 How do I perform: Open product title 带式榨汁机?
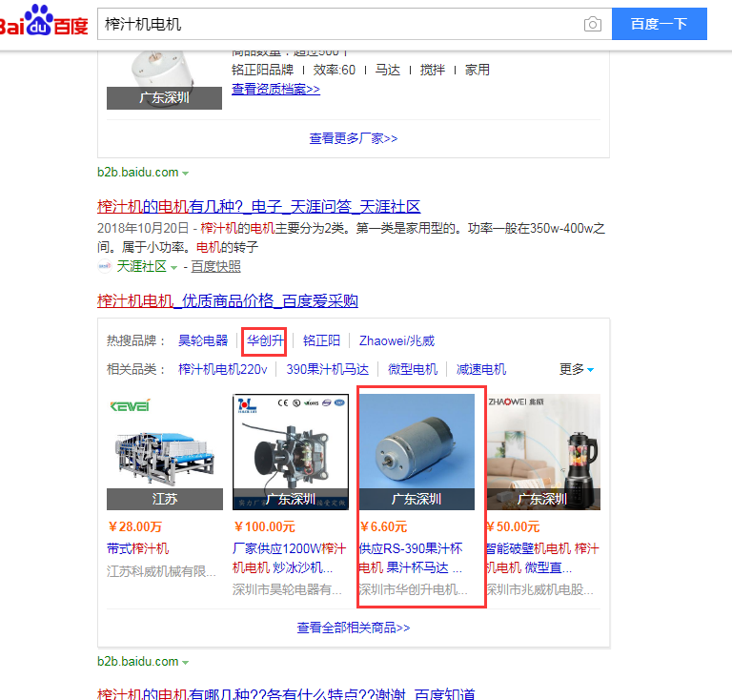[137, 548]
